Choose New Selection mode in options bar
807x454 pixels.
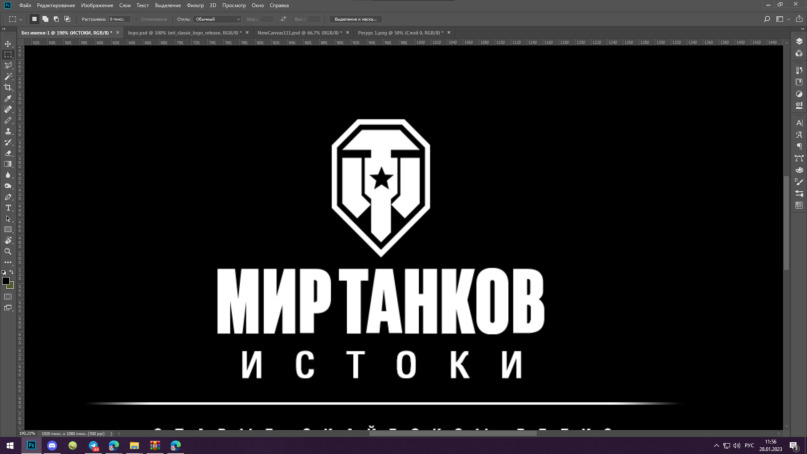coord(34,19)
